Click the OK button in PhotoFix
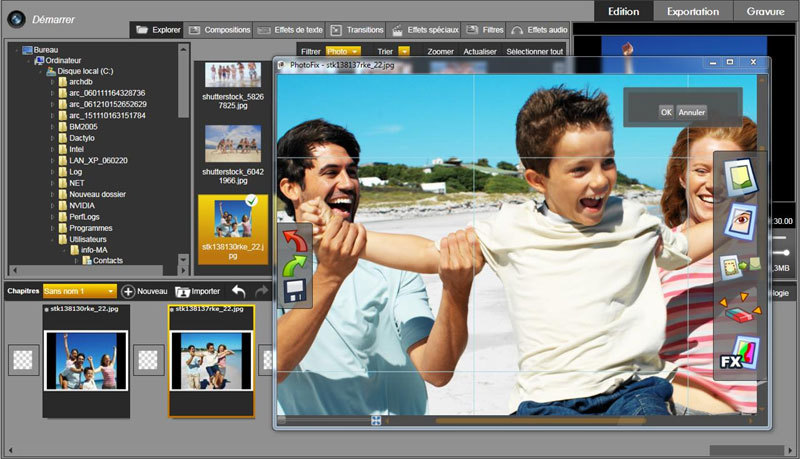This screenshot has width=800, height=459. [665, 112]
